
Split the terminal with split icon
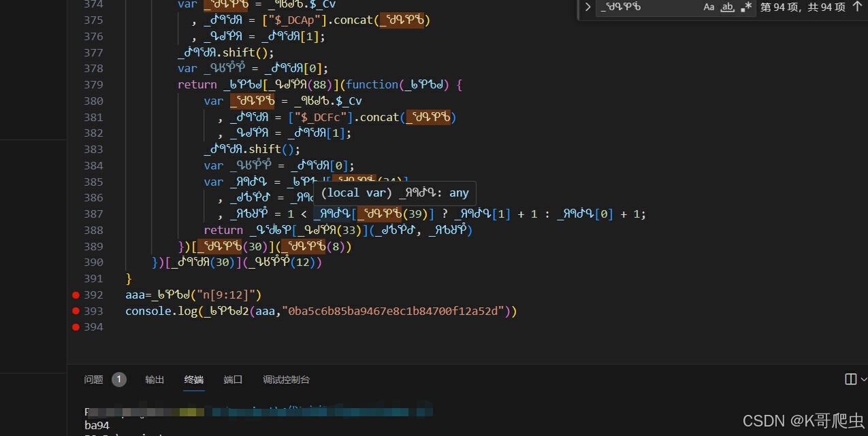coord(850,379)
